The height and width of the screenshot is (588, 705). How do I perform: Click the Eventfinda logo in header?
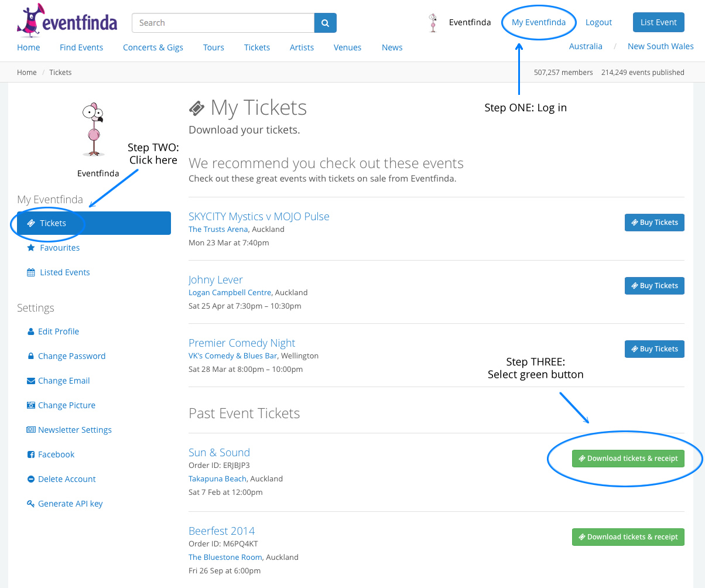(67, 20)
